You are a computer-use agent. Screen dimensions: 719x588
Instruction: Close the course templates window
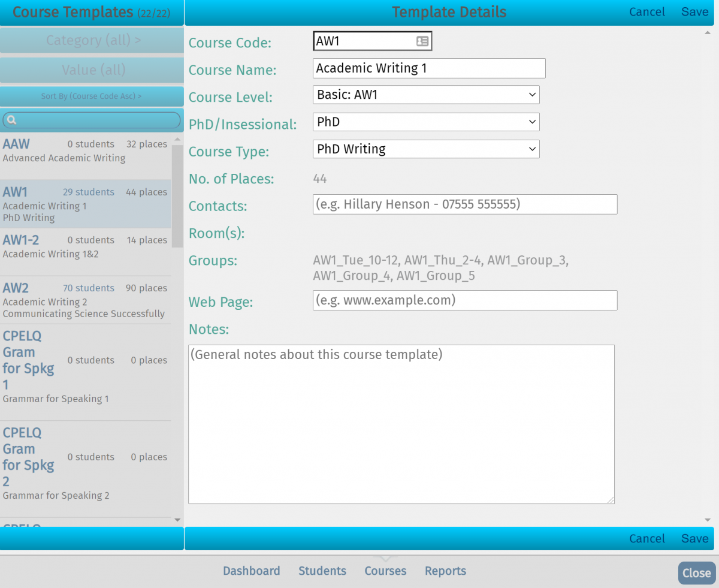point(696,573)
